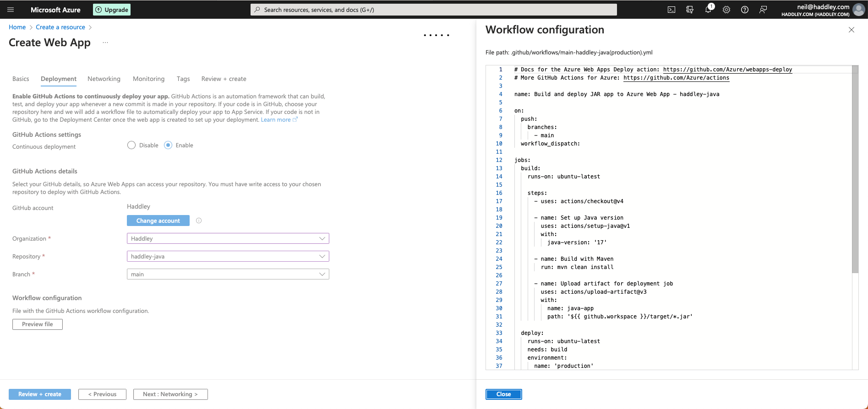This screenshot has width=868, height=409.
Task: Click the Microsoft Azure logo text
Action: point(55,10)
